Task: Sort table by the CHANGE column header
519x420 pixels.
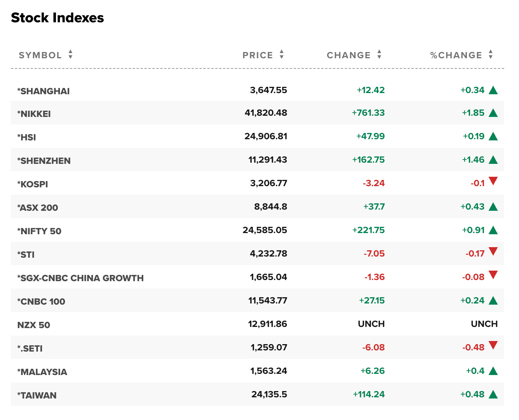Action: point(348,55)
